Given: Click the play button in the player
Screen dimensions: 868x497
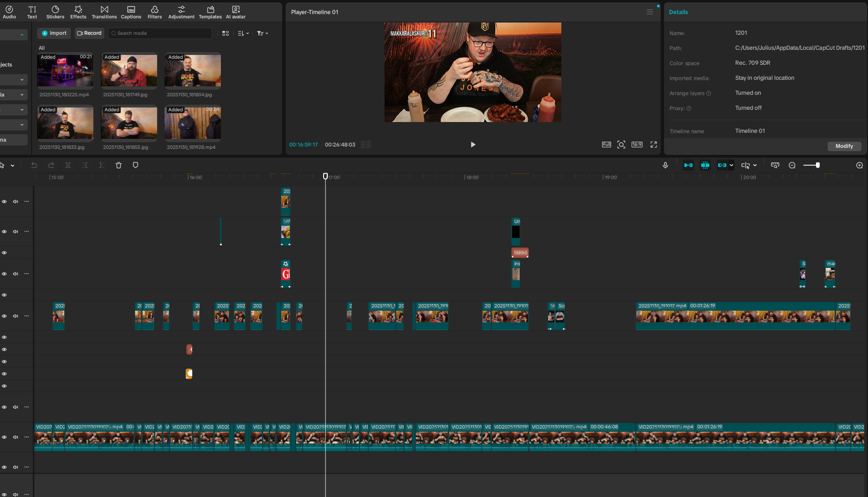Looking at the screenshot, I should [473, 145].
